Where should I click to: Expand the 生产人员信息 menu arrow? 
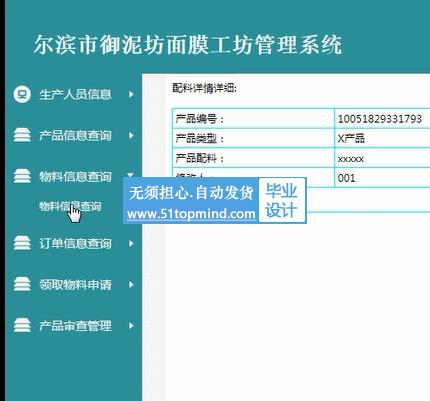pyautogui.click(x=131, y=94)
